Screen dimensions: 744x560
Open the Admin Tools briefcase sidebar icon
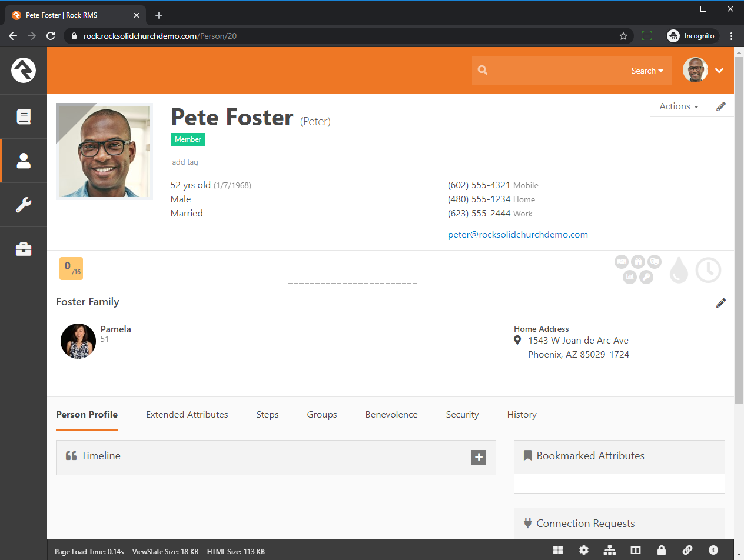coord(24,249)
